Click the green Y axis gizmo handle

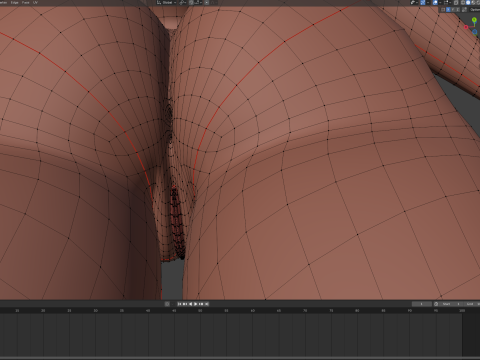click(474, 20)
